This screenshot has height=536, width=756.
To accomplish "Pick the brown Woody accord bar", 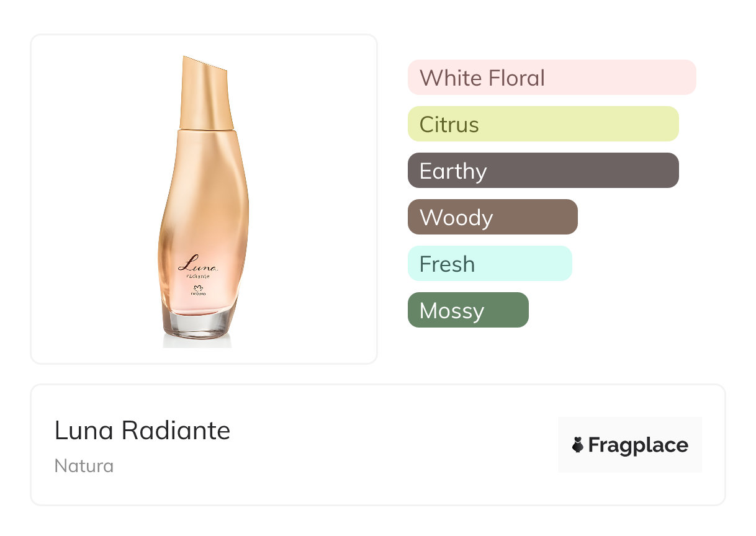I will (x=492, y=217).
